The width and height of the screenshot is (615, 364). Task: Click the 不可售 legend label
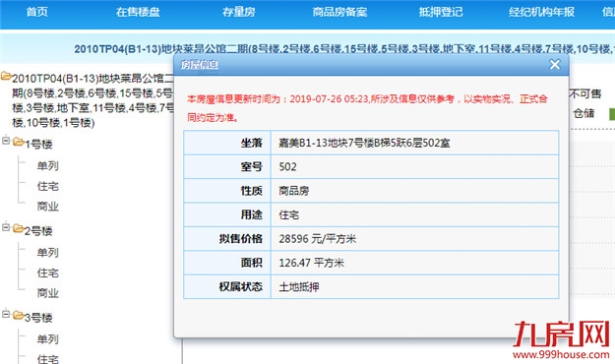585,93
